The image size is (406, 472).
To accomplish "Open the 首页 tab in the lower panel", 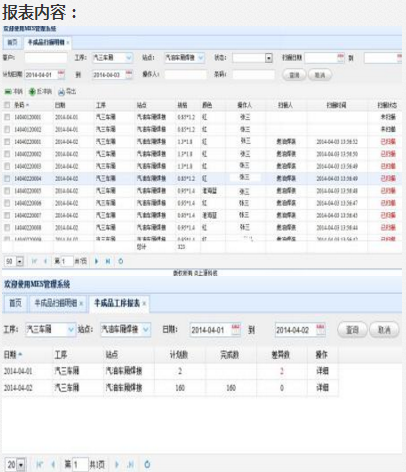I will [15, 303].
